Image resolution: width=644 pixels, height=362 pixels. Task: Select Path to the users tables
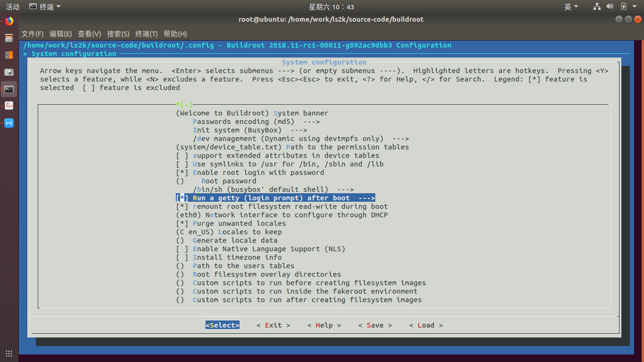point(235,266)
